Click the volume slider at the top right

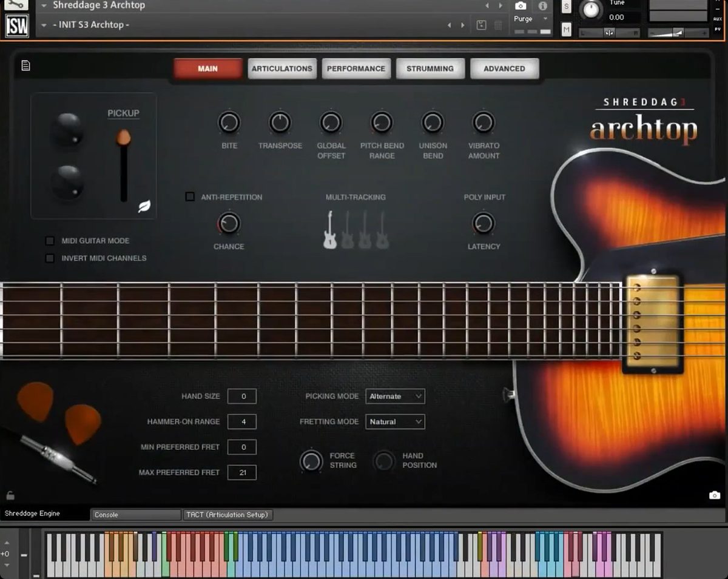pos(677,33)
